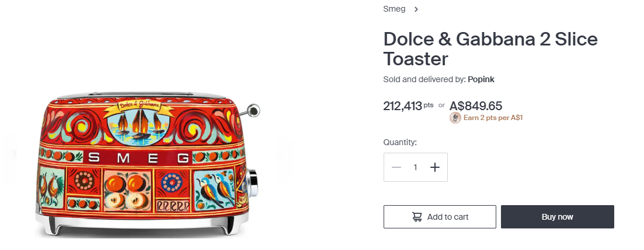
Task: Click the Dolce & Gabbana 2 Slice Toaster title
Action: coord(490,49)
